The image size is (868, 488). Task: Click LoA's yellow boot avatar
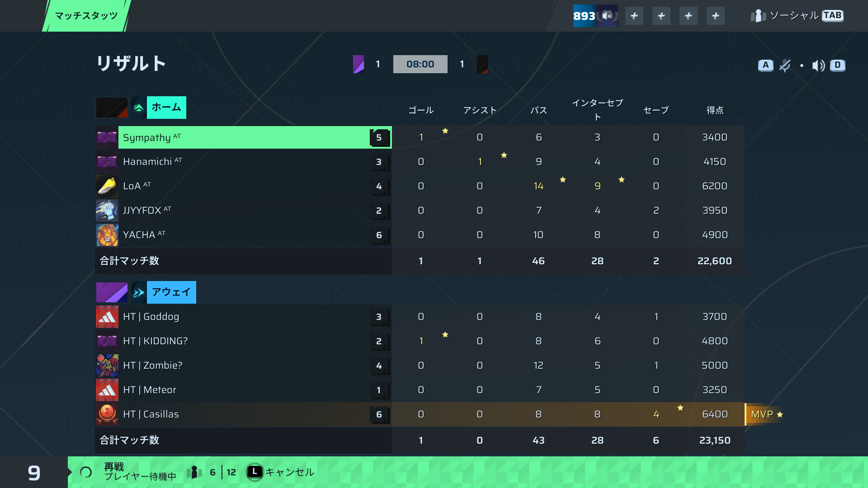click(107, 186)
